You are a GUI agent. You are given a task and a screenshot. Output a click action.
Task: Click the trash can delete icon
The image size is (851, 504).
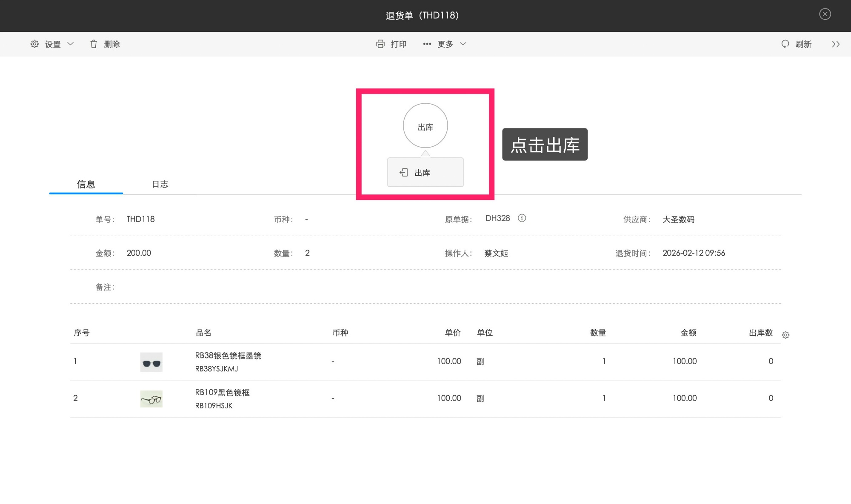(94, 44)
